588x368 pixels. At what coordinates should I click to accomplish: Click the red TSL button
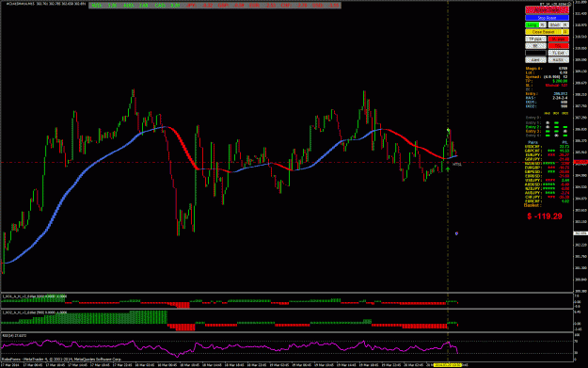559,46
